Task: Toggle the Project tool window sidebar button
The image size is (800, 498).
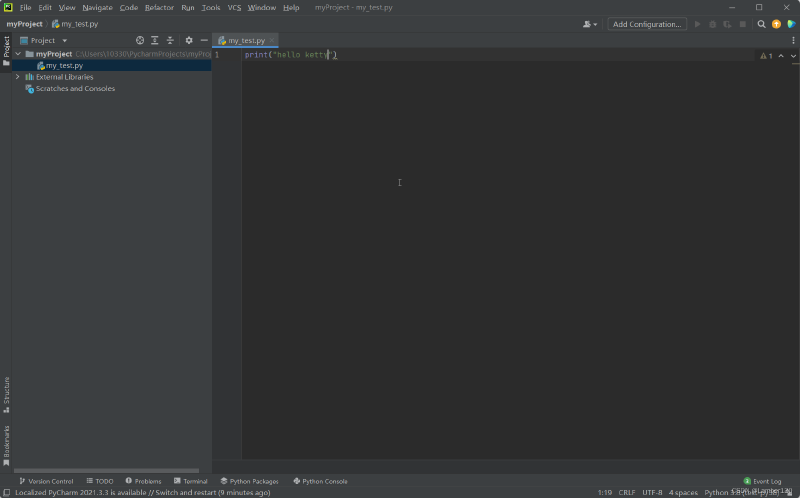Action: click(x=6, y=51)
